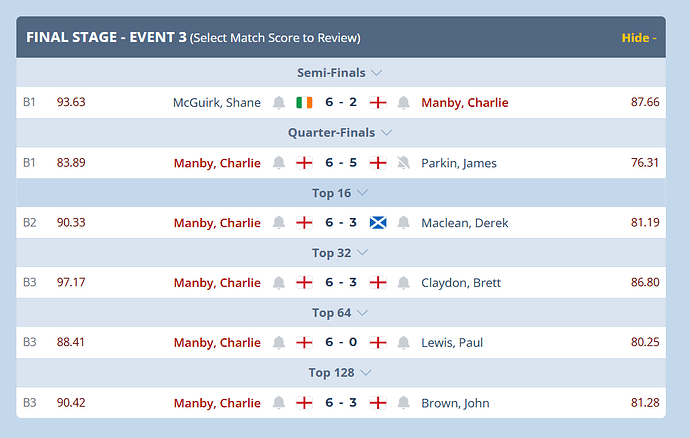Open the 6 - 2 Semi-Finals match score

[x=341, y=103]
